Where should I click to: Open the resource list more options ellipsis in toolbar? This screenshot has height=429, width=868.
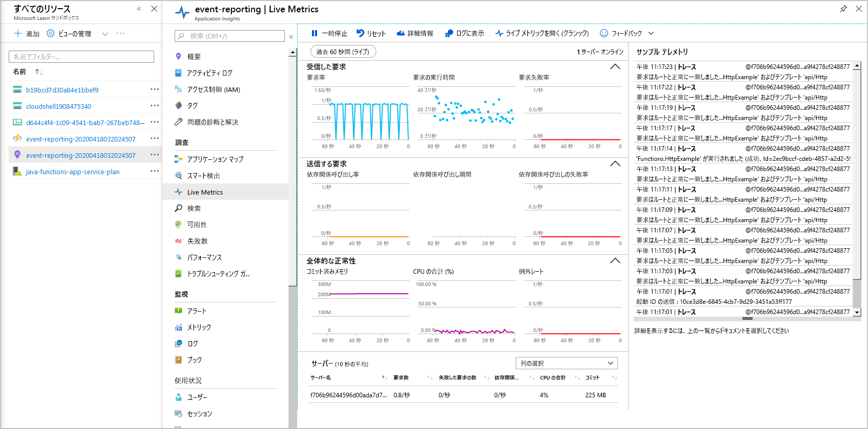point(120,33)
